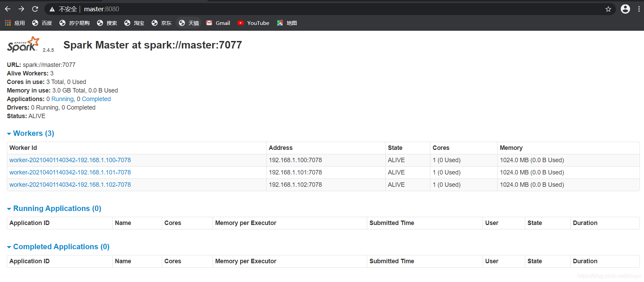This screenshot has height=282, width=644.
Task: Click the URL: spark://master:7077 line
Action: coord(41,65)
